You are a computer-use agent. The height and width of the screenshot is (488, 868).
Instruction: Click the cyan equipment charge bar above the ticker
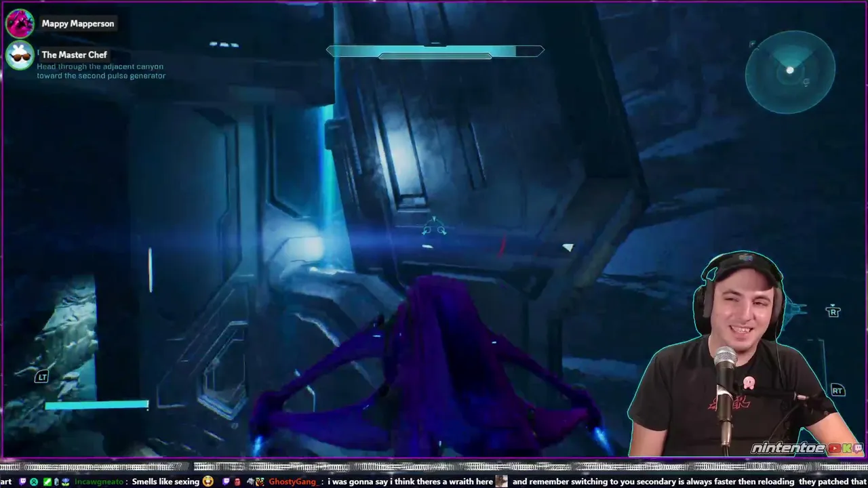tap(96, 405)
